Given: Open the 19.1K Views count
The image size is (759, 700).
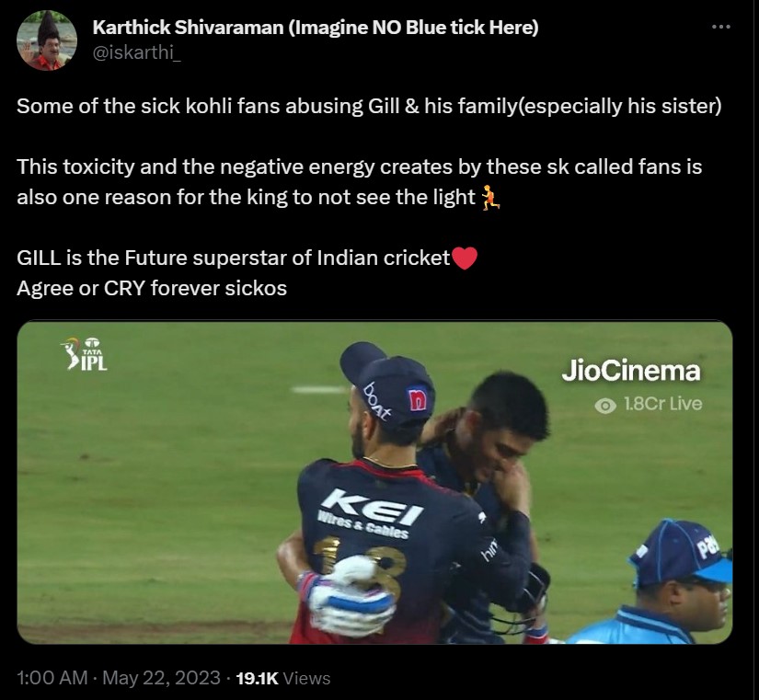Looking at the screenshot, I should point(282,678).
